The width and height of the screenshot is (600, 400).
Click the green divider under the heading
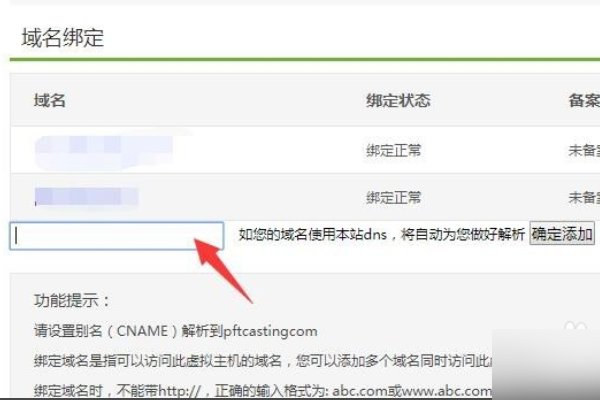pos(305,59)
